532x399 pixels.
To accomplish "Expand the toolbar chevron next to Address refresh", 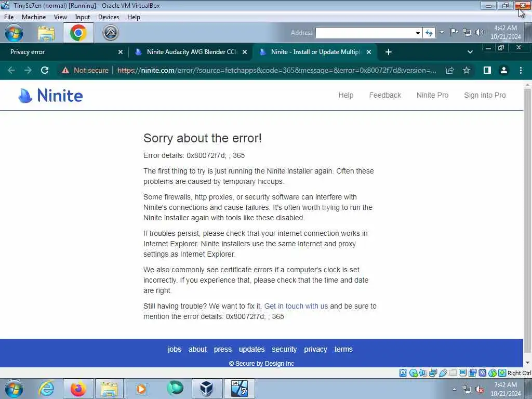I will pos(442,32).
